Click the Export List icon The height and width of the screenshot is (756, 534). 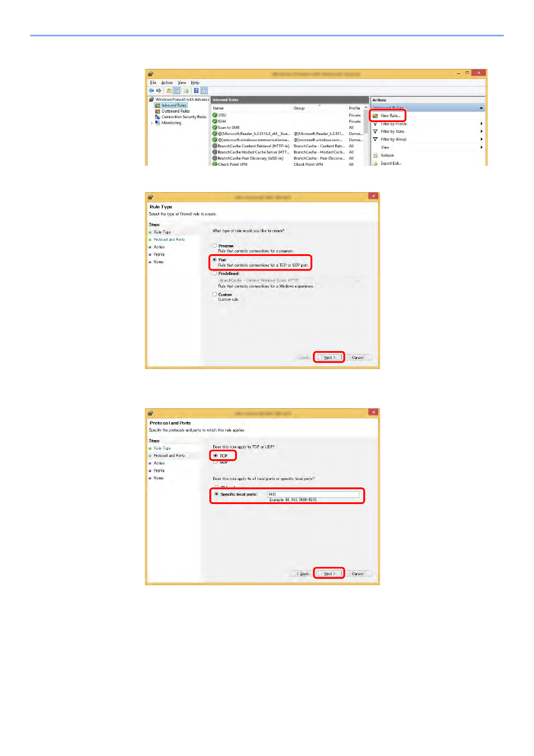(376, 164)
